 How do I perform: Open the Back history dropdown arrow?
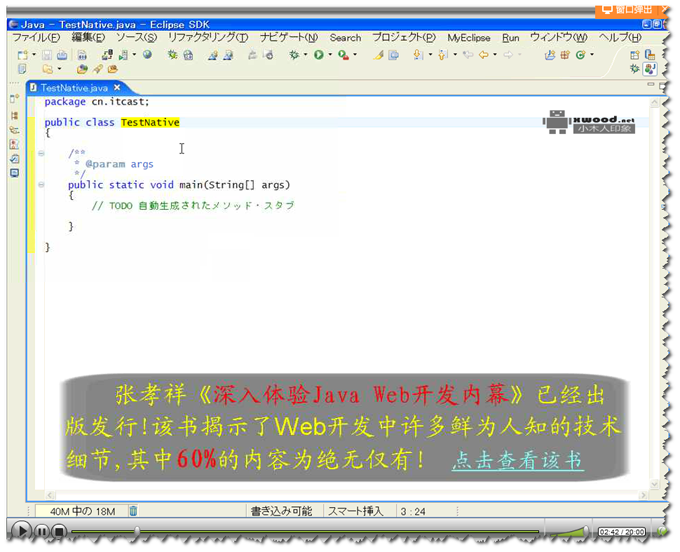pos(495,55)
